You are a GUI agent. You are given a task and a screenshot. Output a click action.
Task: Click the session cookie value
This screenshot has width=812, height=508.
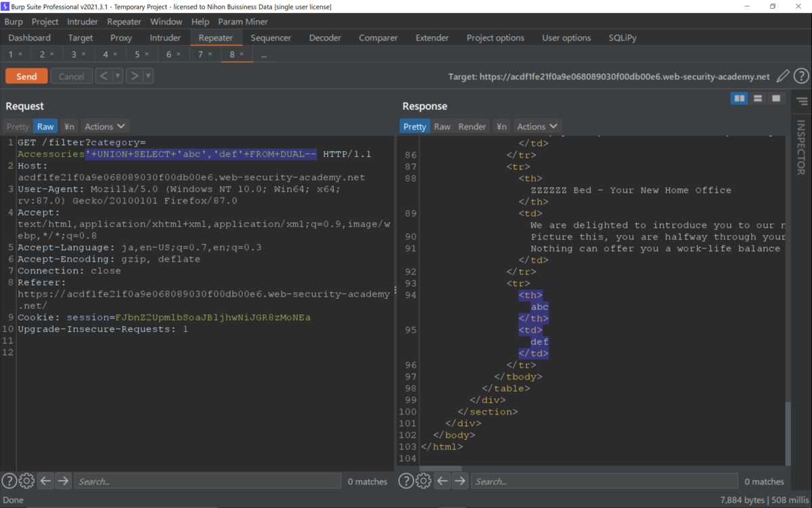click(212, 317)
